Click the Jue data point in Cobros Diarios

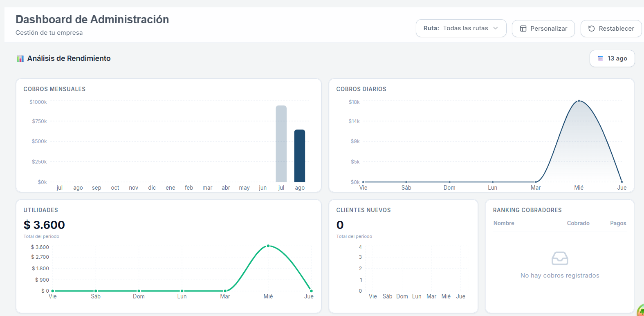coord(622,182)
